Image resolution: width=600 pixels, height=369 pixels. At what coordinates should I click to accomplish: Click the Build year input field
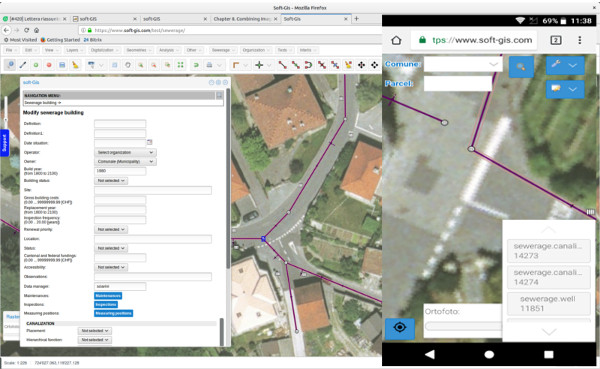[x=120, y=171]
